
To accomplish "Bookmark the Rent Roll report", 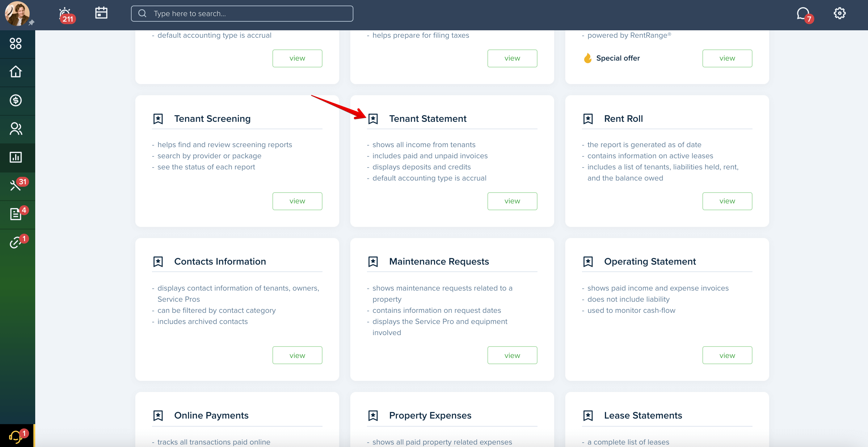I will coord(588,119).
